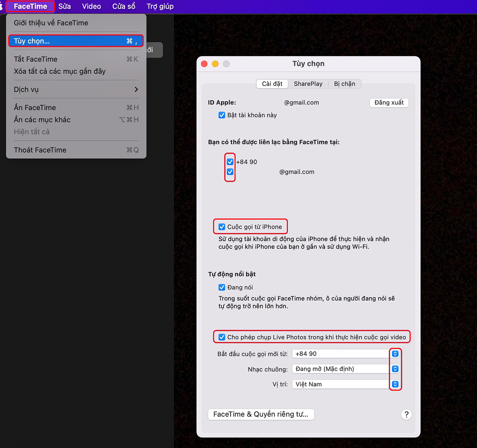Toggle Cho phép chụp Live Photos checkbox
This screenshot has height=448, width=477.
coord(222,337)
